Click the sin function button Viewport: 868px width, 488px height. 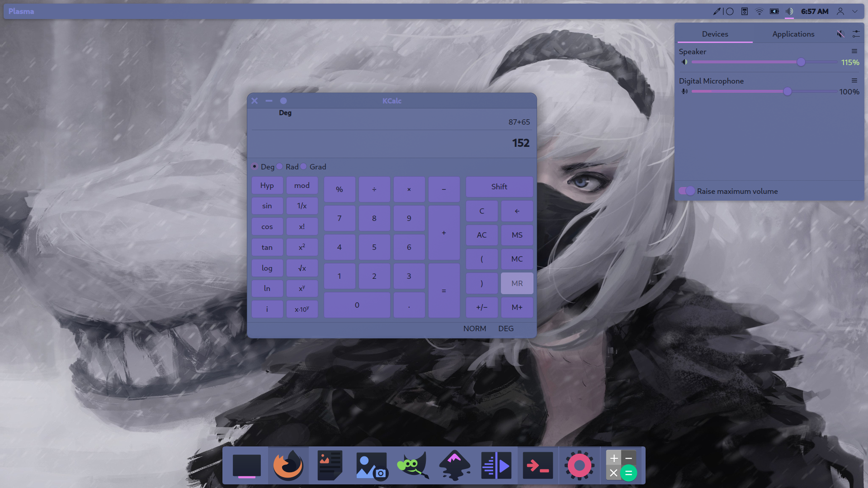tap(267, 206)
